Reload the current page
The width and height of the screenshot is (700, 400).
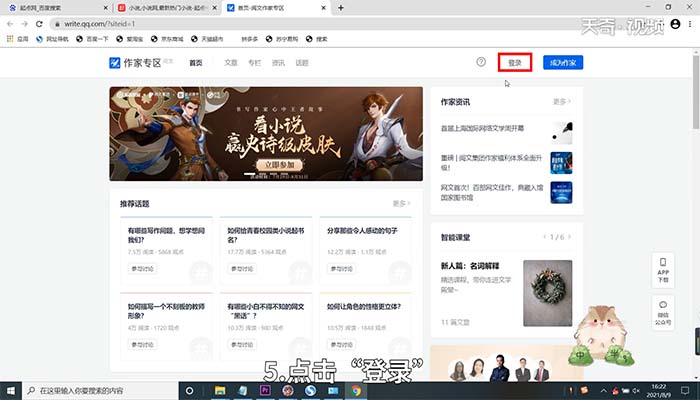(x=39, y=24)
